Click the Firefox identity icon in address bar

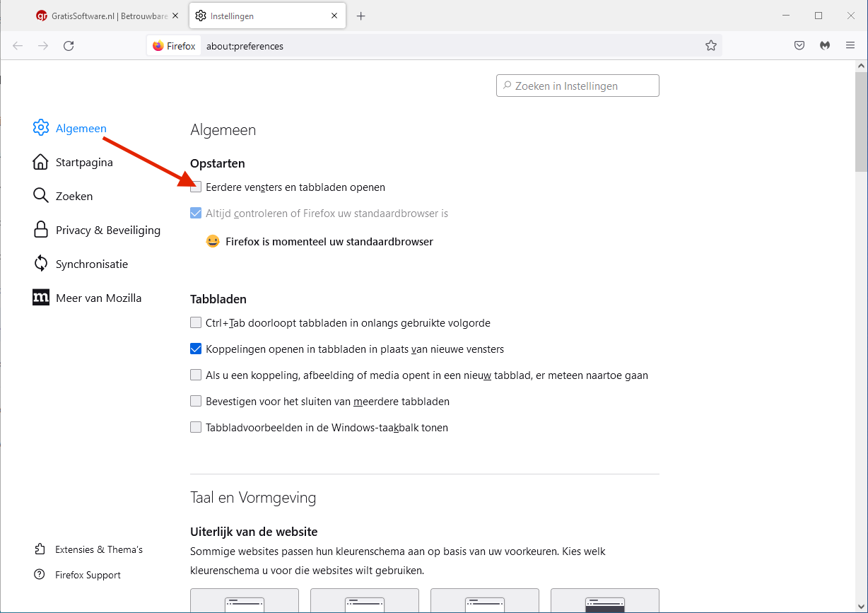coord(174,46)
